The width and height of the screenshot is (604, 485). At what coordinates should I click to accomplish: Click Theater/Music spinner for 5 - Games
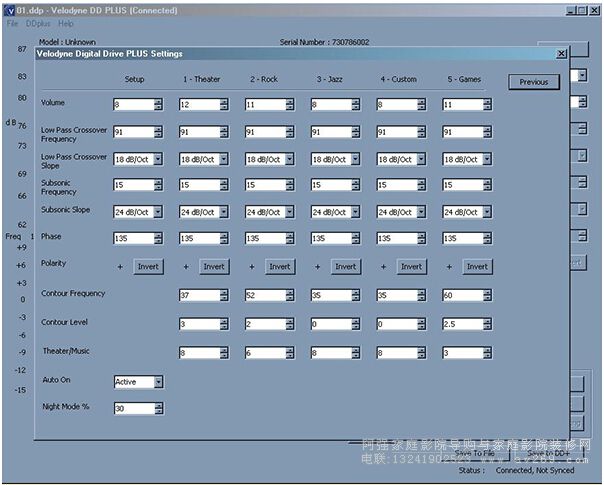(x=487, y=352)
